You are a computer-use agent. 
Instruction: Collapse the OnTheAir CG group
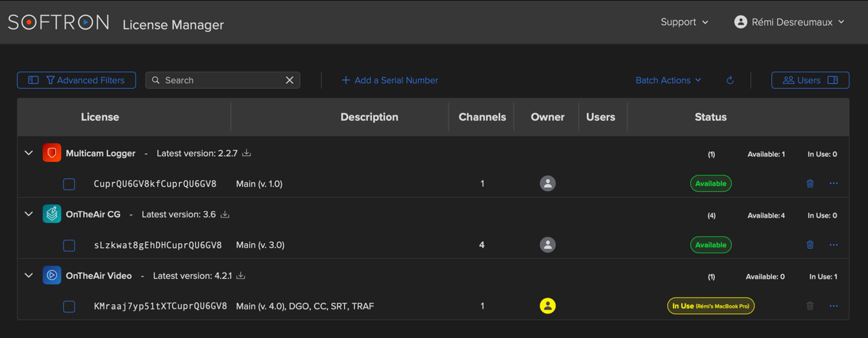pyautogui.click(x=29, y=214)
